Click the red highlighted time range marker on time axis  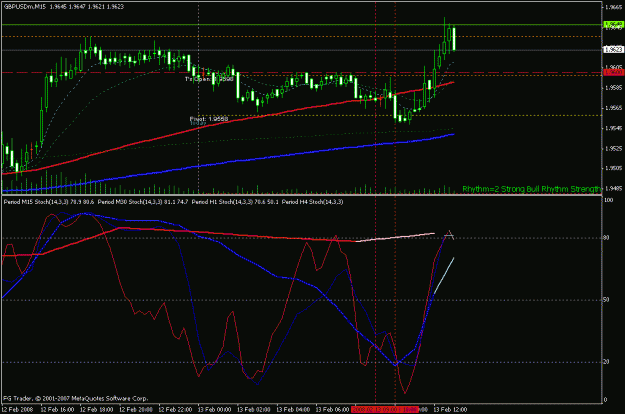385,409
